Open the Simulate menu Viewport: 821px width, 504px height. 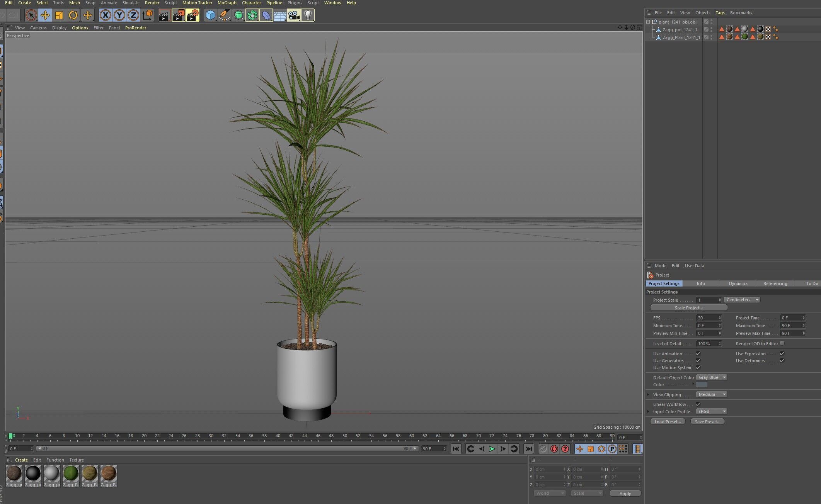[x=131, y=3]
